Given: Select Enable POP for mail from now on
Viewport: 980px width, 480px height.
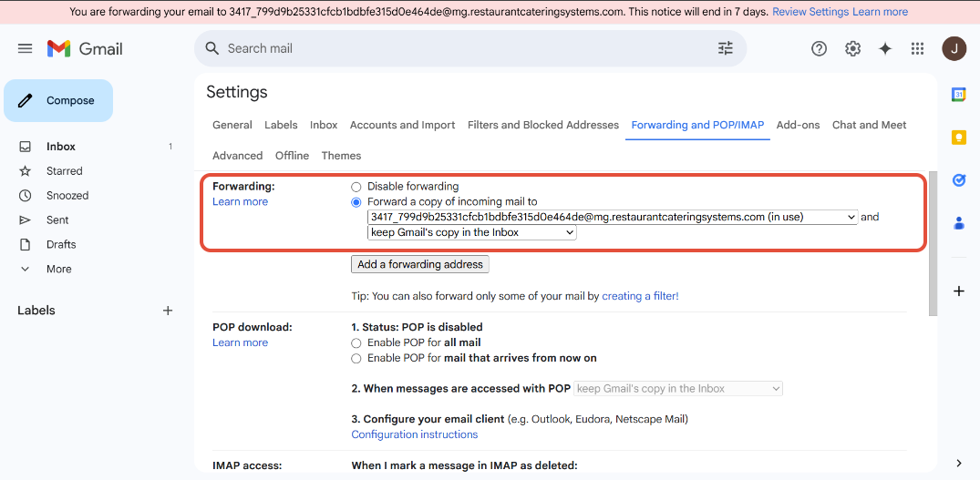Looking at the screenshot, I should 356,358.
